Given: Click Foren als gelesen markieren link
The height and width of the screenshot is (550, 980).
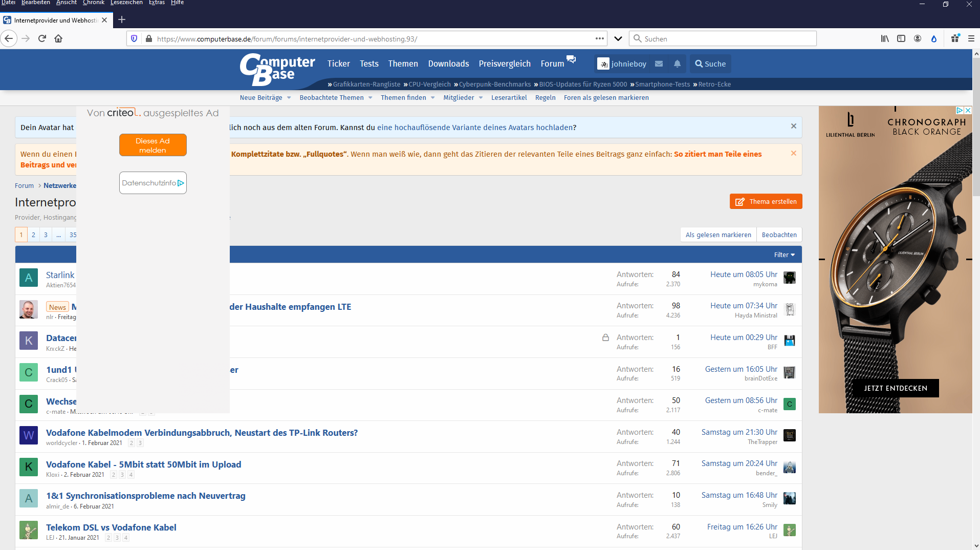Looking at the screenshot, I should [606, 98].
